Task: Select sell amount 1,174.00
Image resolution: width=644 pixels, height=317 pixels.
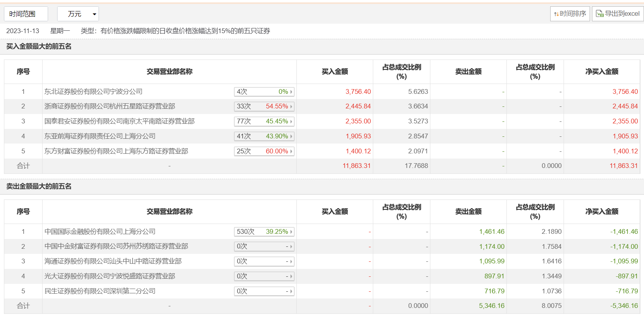Action: (491, 246)
